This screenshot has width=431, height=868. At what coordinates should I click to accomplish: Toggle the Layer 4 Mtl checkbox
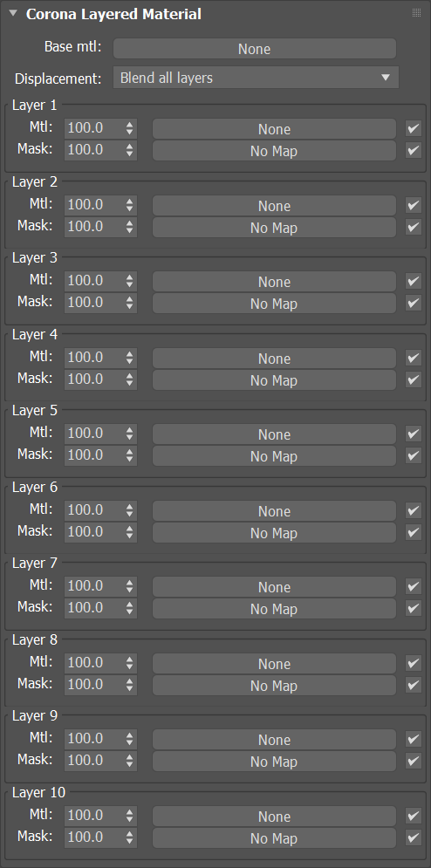(x=414, y=358)
